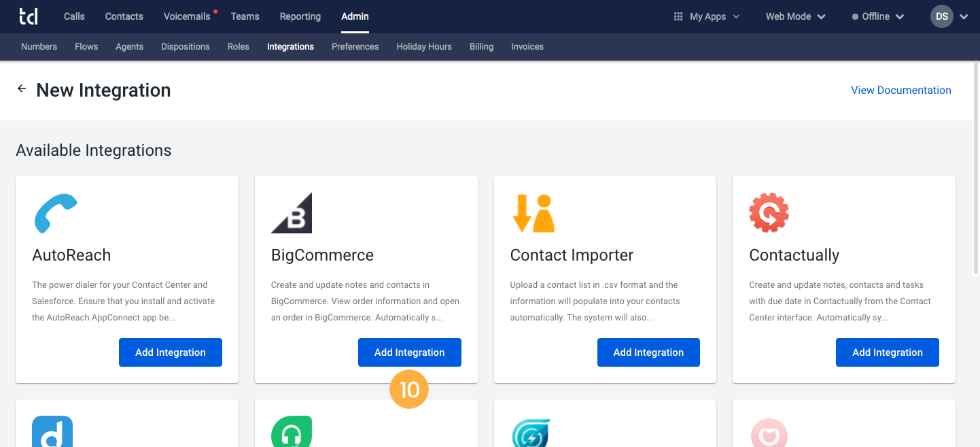
Task: Click the DS user avatar
Action: point(942,16)
